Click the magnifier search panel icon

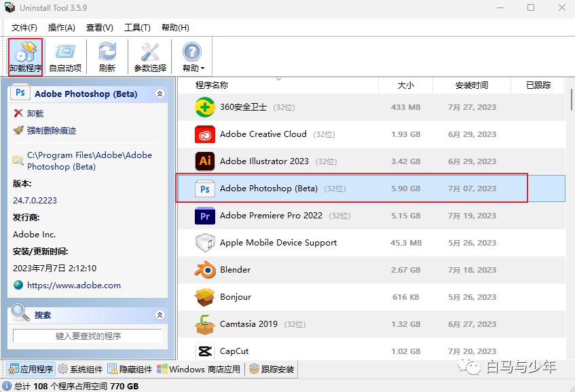(20, 312)
